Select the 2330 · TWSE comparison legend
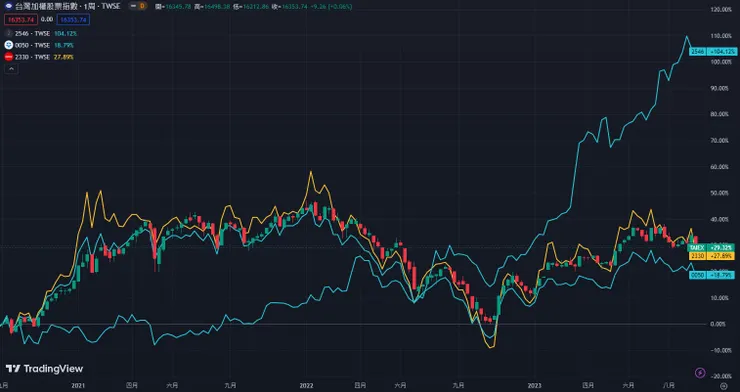Screen dimensions: 740x392 32,57
